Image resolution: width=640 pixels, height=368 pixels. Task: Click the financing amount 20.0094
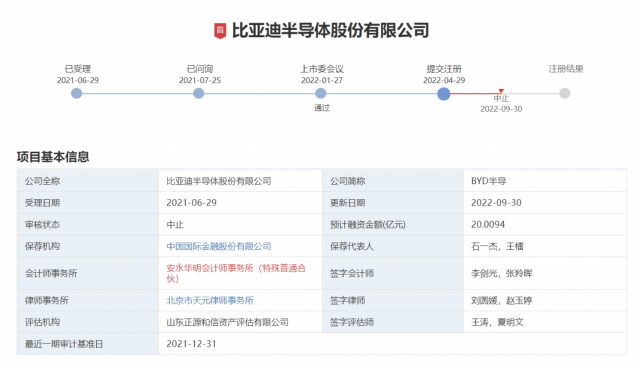[x=488, y=225]
